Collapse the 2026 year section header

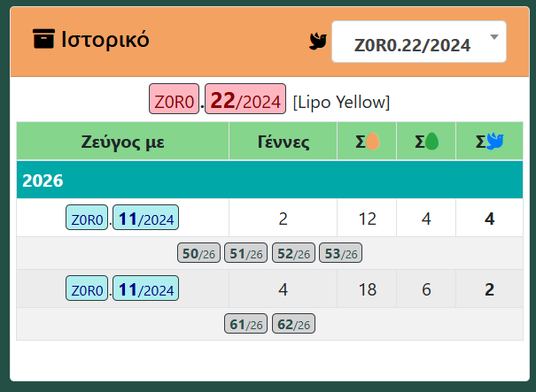pos(269,180)
